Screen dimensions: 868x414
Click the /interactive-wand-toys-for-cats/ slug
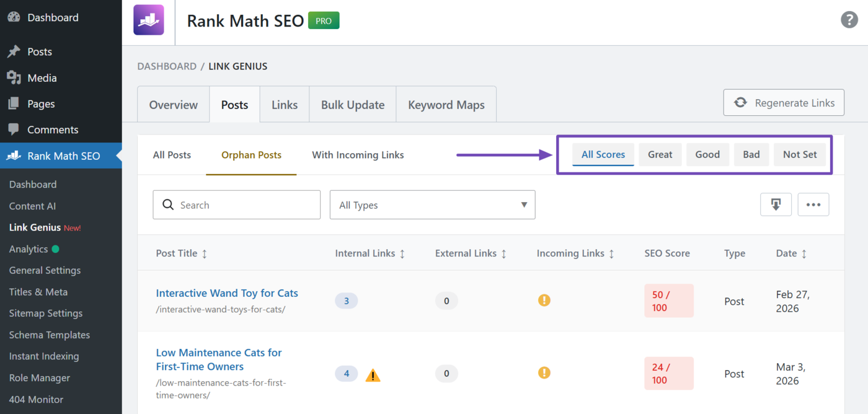(221, 309)
